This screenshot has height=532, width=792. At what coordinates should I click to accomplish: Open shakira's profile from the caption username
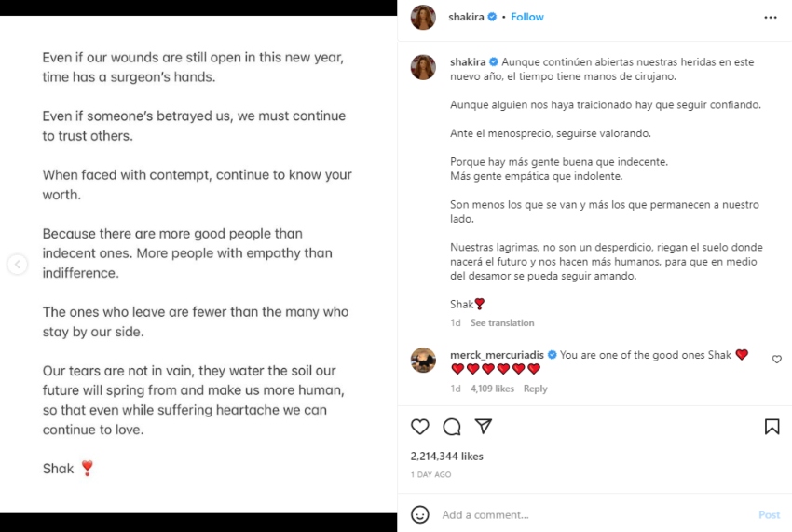468,62
